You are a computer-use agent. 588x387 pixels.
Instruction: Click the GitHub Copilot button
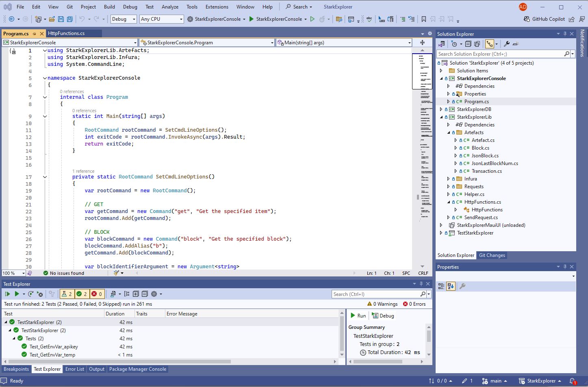click(x=544, y=19)
